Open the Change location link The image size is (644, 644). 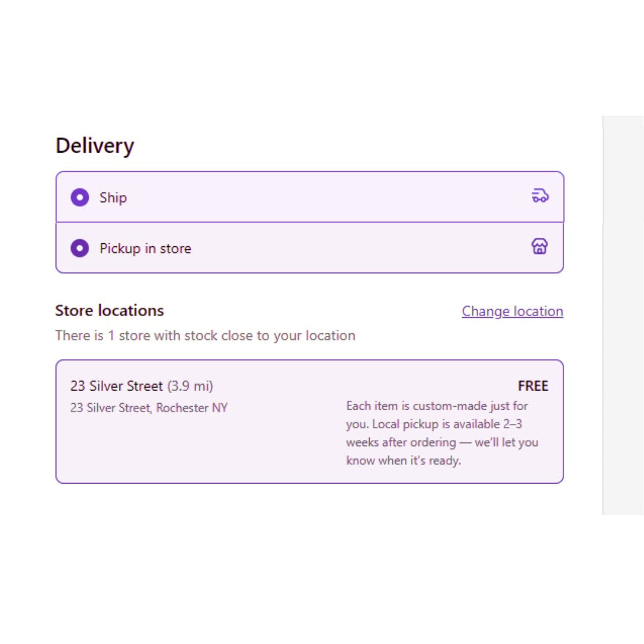tap(512, 311)
